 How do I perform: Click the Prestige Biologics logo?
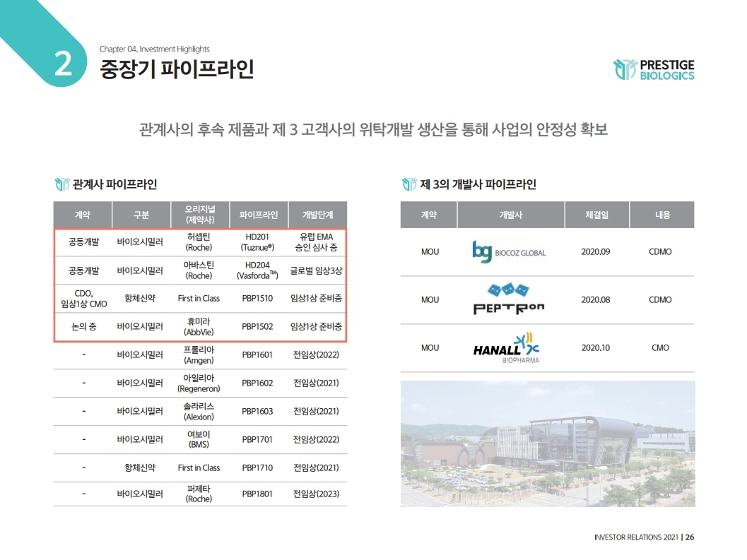(x=654, y=69)
